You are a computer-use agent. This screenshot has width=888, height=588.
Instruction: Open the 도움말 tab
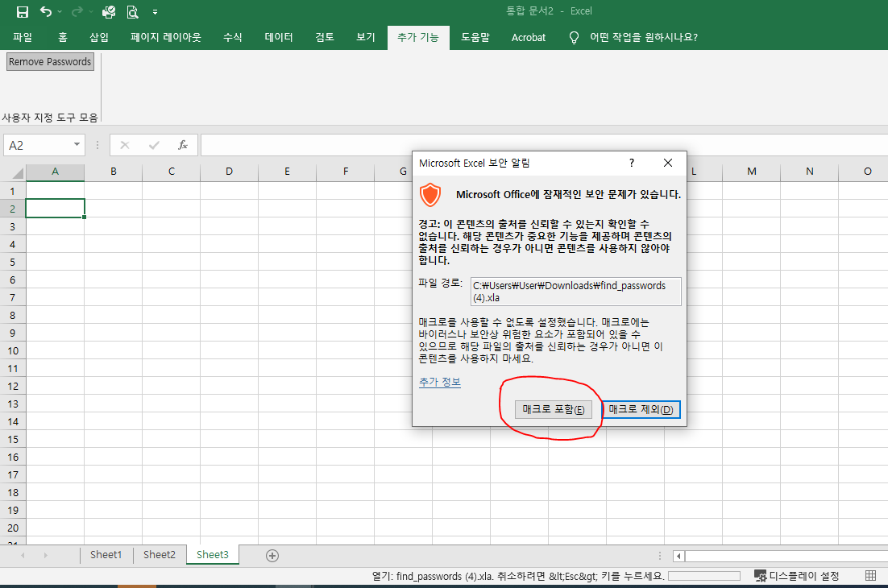pyautogui.click(x=475, y=37)
